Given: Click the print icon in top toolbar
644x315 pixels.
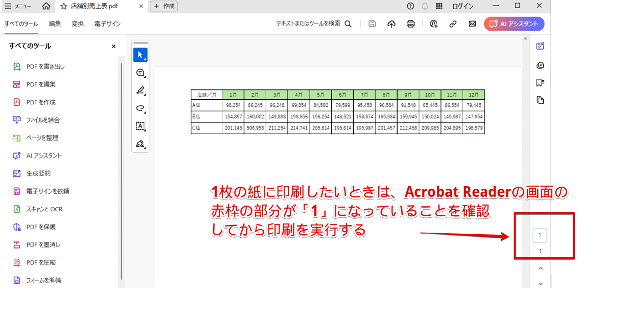Looking at the screenshot, I should [410, 24].
